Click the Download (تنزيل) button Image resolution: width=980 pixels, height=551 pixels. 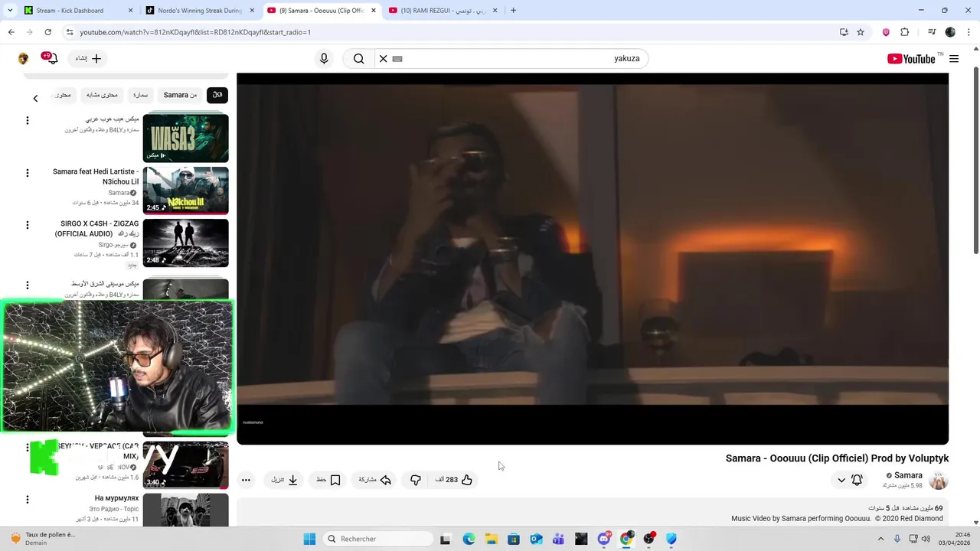(x=285, y=480)
